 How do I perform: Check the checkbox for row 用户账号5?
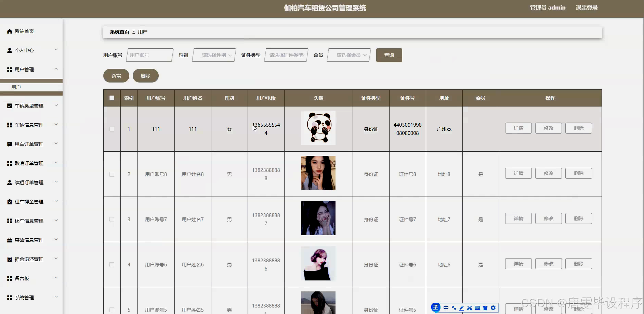pos(112,310)
